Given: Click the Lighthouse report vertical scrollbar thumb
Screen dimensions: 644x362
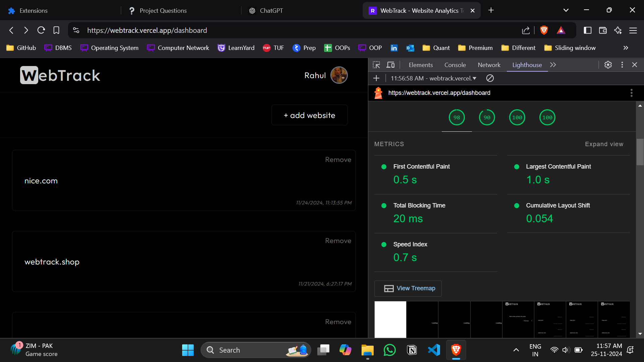Looking at the screenshot, I should coord(640,152).
